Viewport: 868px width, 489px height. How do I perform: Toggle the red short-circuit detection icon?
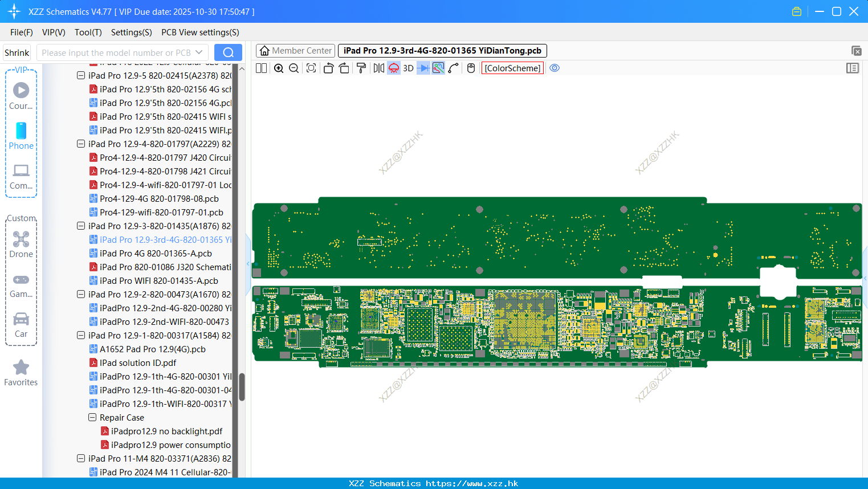394,68
